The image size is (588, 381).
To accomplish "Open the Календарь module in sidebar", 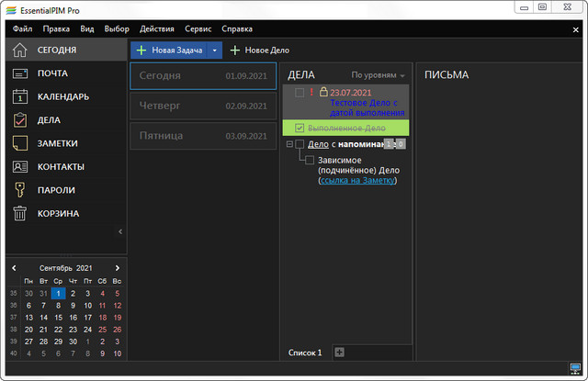I will pyautogui.click(x=62, y=96).
